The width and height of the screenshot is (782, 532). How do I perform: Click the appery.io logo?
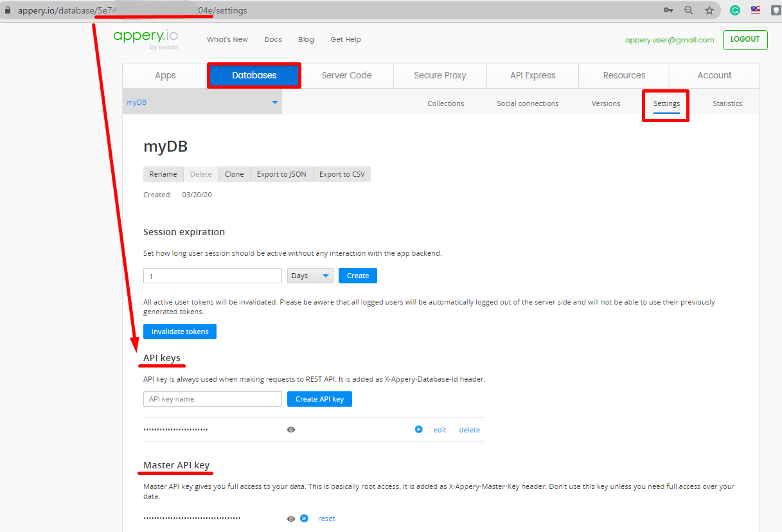[x=146, y=39]
